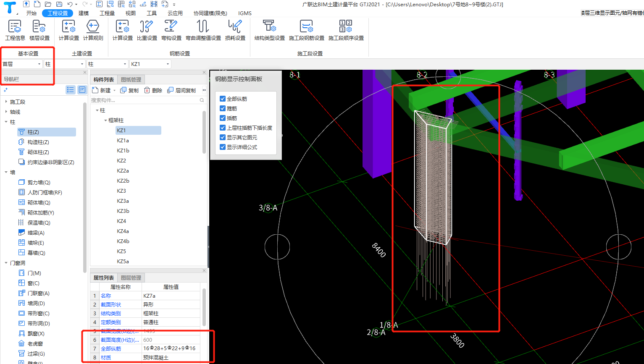Click 结构类别 property link
Screen dimensions: 644x364
coord(111,314)
